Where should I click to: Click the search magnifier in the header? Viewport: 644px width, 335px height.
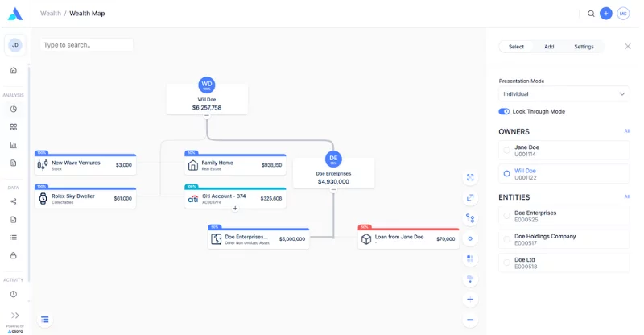tap(591, 14)
